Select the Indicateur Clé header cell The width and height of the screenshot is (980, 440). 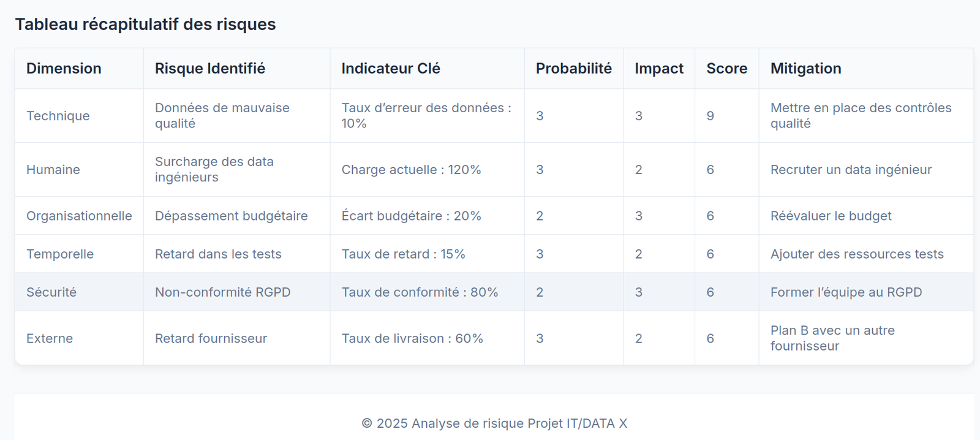[391, 69]
